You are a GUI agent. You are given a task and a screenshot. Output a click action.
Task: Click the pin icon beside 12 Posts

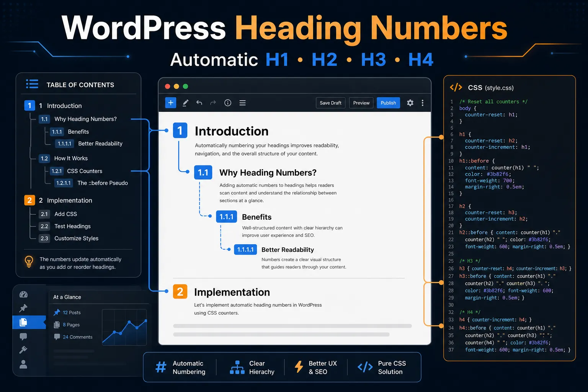tap(57, 312)
